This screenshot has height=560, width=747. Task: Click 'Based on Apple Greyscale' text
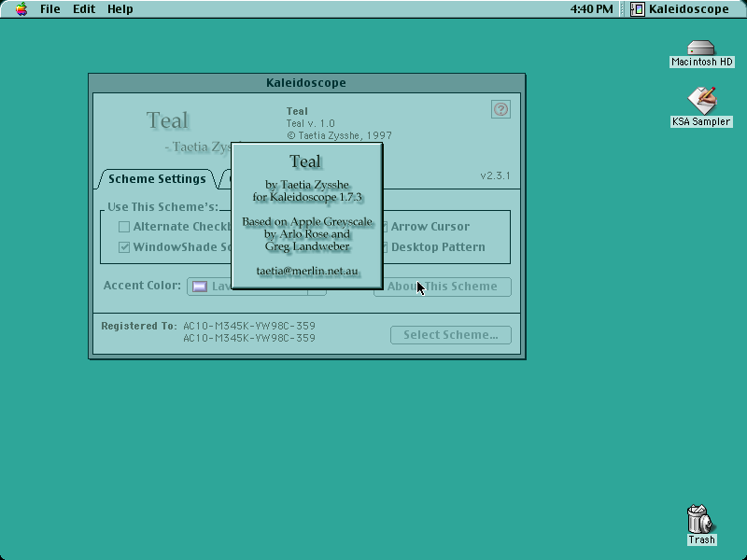coord(307,222)
